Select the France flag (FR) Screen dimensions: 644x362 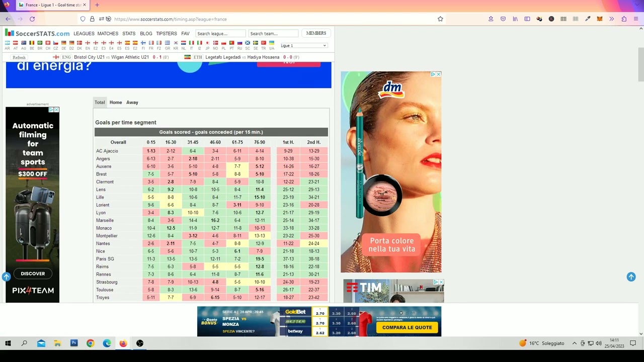tap(151, 43)
